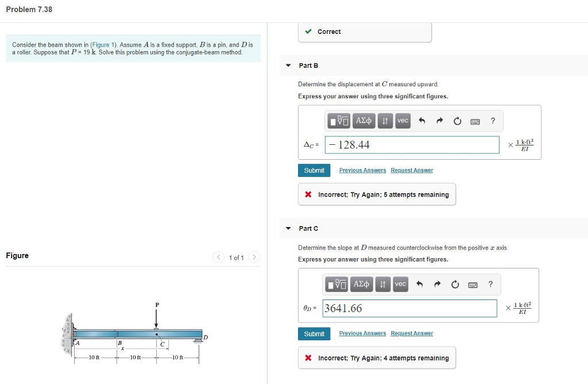Click the vec (vector) icon in Part B toolbar

point(402,121)
